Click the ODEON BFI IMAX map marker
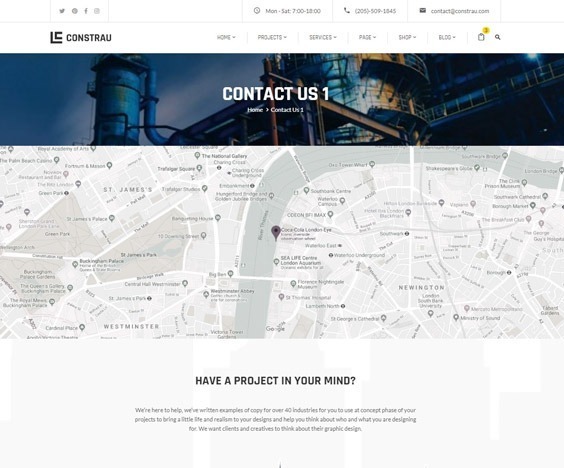The height and width of the screenshot is (468, 564). (330, 214)
